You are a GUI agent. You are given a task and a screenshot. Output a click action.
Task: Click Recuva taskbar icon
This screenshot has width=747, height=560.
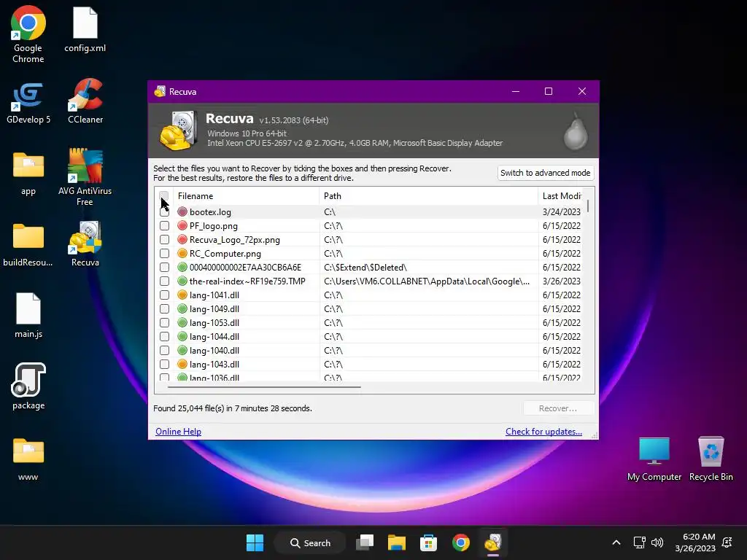[493, 542]
